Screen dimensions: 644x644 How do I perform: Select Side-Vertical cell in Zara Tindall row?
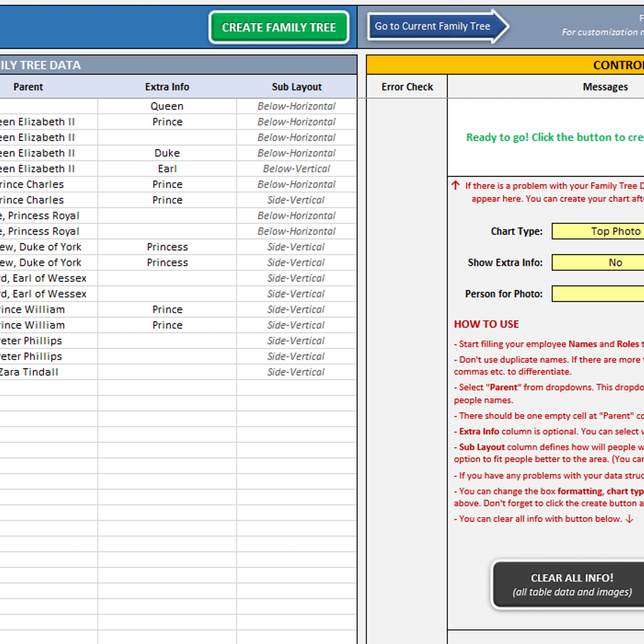point(297,372)
